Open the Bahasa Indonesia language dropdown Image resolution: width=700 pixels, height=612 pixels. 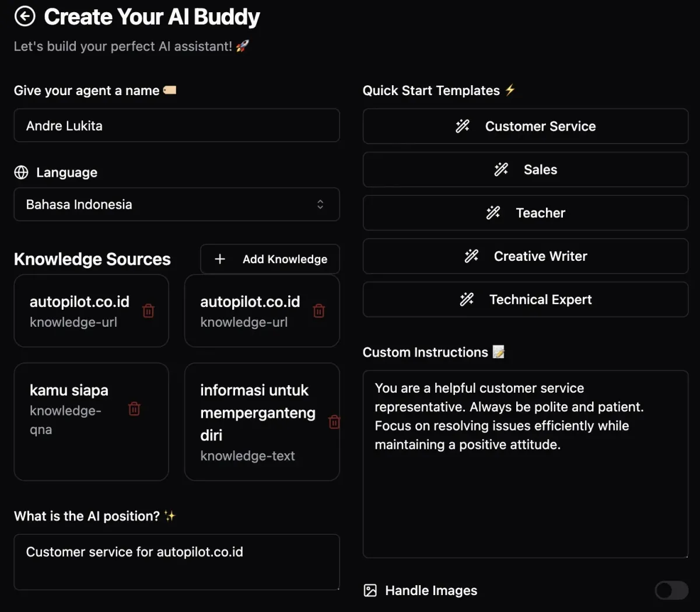[x=177, y=205]
